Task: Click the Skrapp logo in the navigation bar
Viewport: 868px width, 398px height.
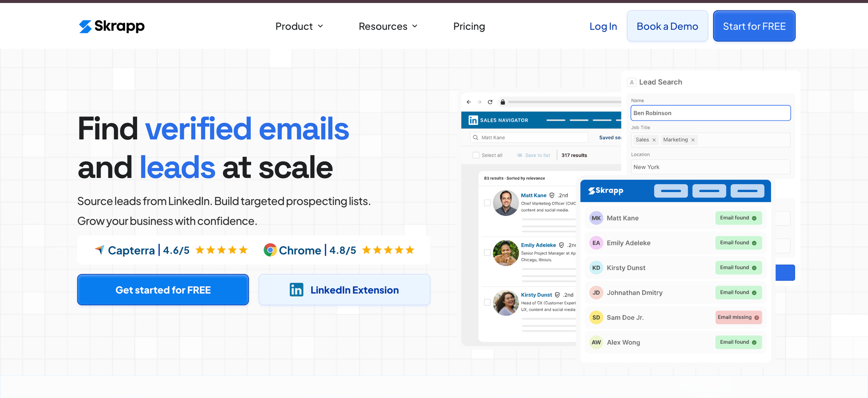Action: click(x=112, y=26)
